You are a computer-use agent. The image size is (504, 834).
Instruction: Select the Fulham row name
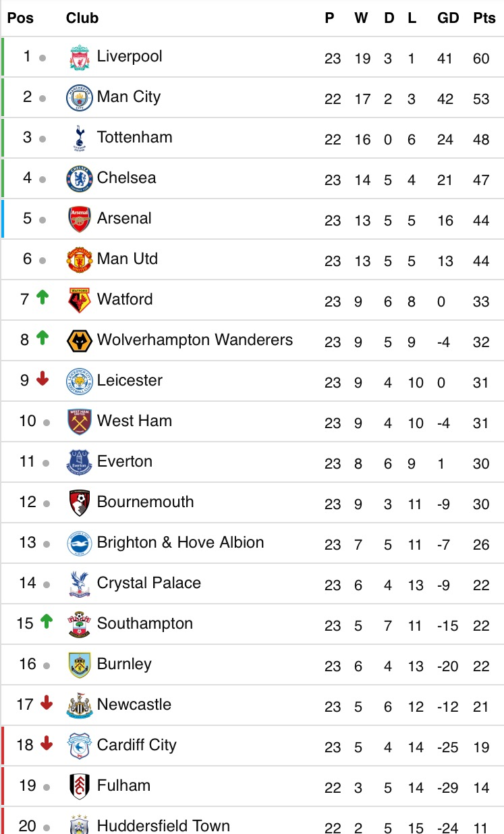(123, 785)
